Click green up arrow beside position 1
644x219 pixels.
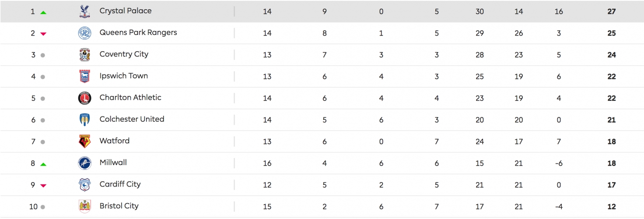click(43, 12)
